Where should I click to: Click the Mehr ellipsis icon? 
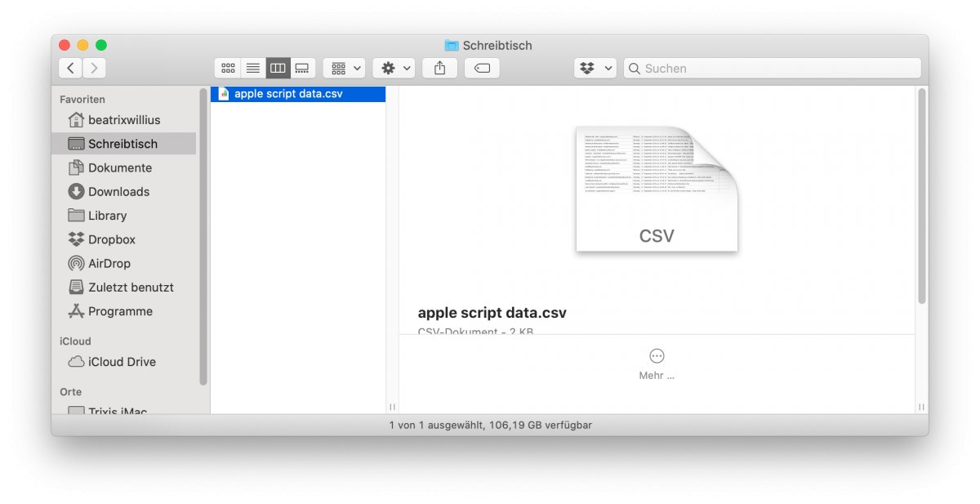coord(657,356)
